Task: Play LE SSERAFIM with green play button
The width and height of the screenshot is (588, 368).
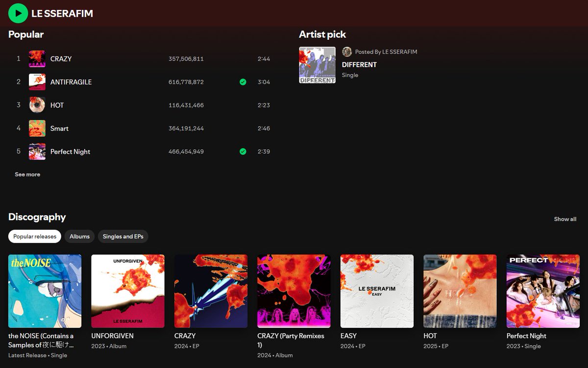Action: tap(18, 13)
